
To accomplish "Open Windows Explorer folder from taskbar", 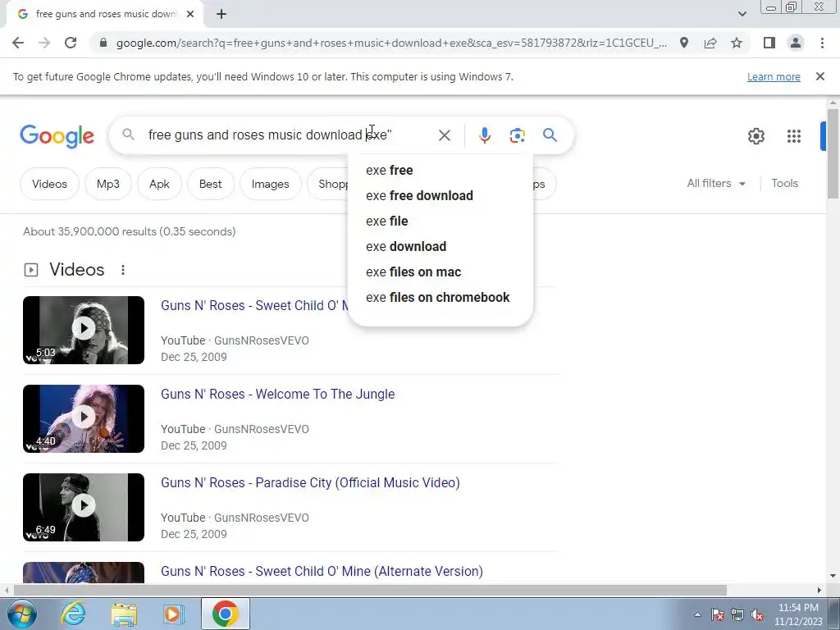I will [123, 614].
